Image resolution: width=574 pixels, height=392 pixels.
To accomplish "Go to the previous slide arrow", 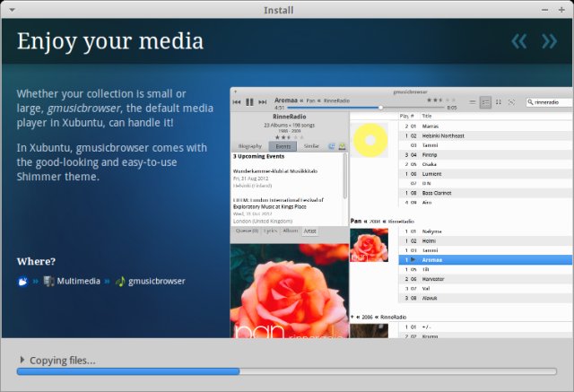I will (518, 41).
